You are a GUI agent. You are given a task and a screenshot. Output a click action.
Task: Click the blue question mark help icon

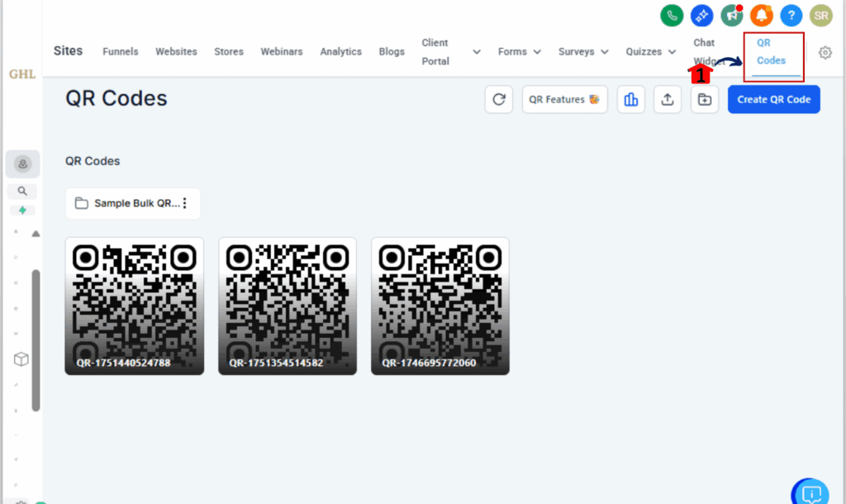pyautogui.click(x=791, y=16)
